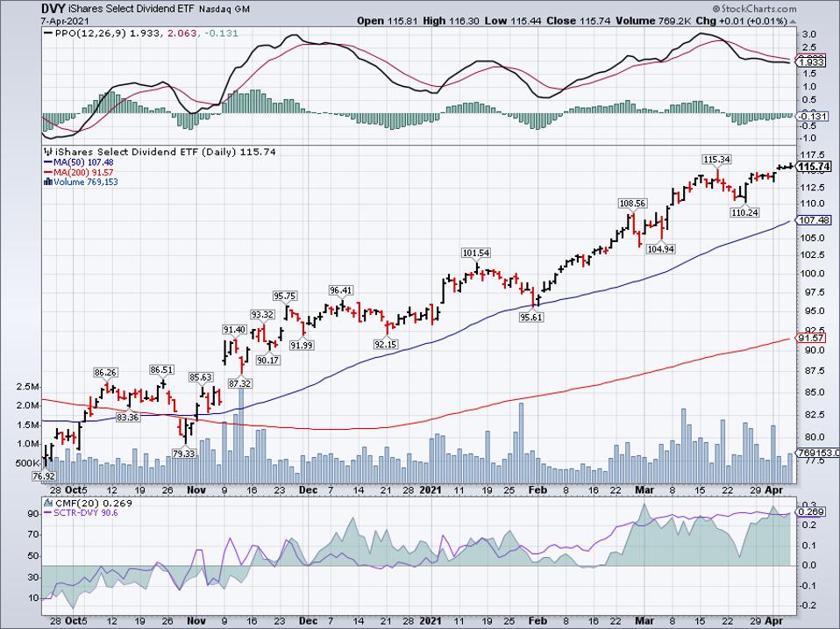This screenshot has height=629, width=840.
Task: Click the 101.54 price peak label
Action: [476, 253]
